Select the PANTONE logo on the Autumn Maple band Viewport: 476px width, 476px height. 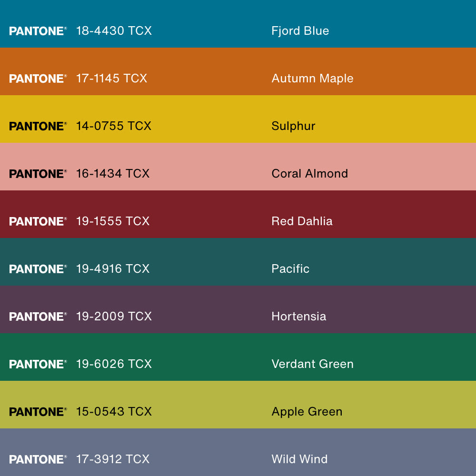pyautogui.click(x=38, y=79)
